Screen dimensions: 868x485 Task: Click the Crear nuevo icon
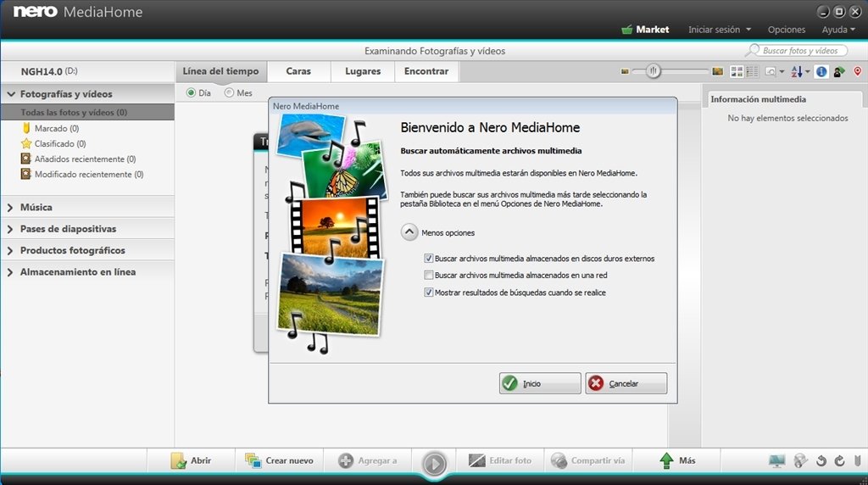pyautogui.click(x=253, y=460)
